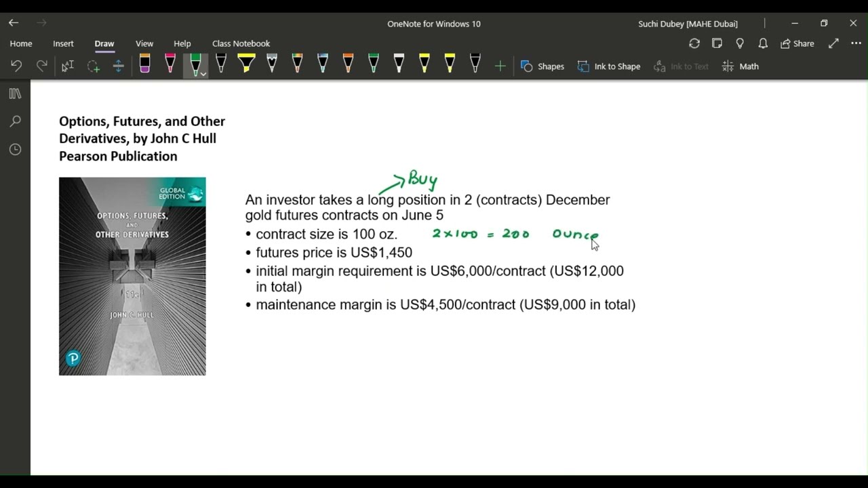Open the Shapes gallery
Image resolution: width=868 pixels, height=488 pixels.
point(542,66)
